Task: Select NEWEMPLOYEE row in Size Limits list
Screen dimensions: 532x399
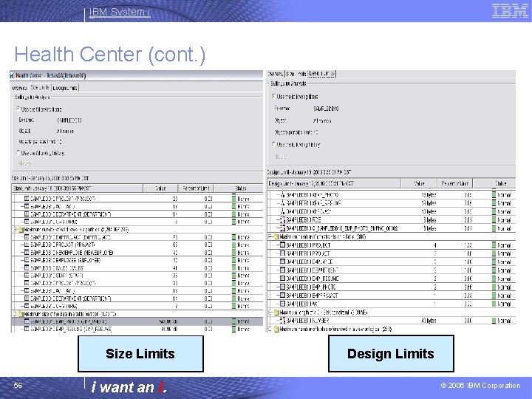Action: tap(137, 252)
